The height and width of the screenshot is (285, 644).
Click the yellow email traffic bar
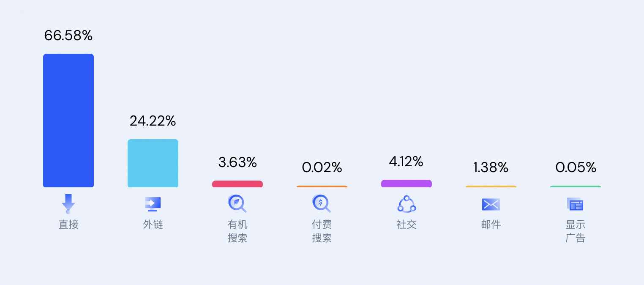click(491, 186)
